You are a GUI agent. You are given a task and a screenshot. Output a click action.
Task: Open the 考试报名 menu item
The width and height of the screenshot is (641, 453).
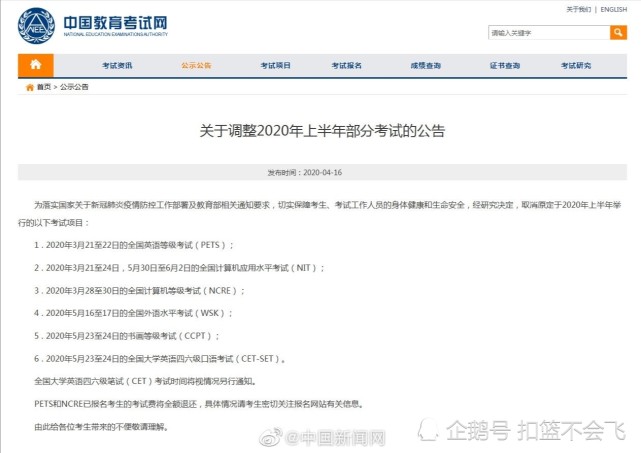click(347, 65)
